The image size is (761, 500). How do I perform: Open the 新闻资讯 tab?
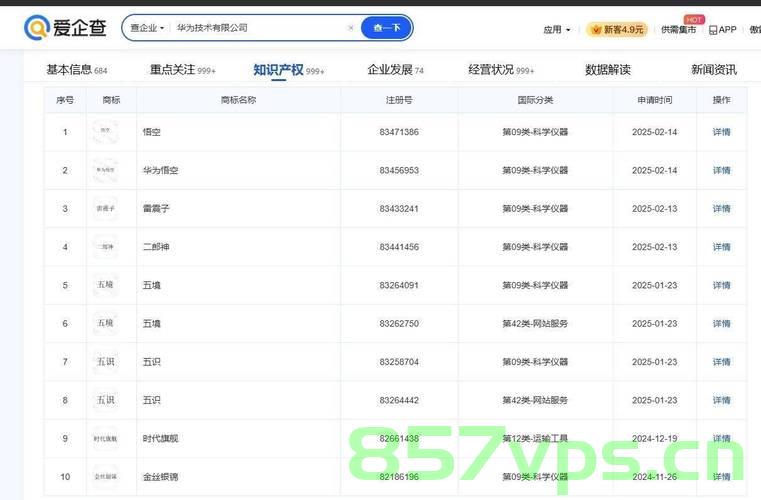(x=714, y=70)
